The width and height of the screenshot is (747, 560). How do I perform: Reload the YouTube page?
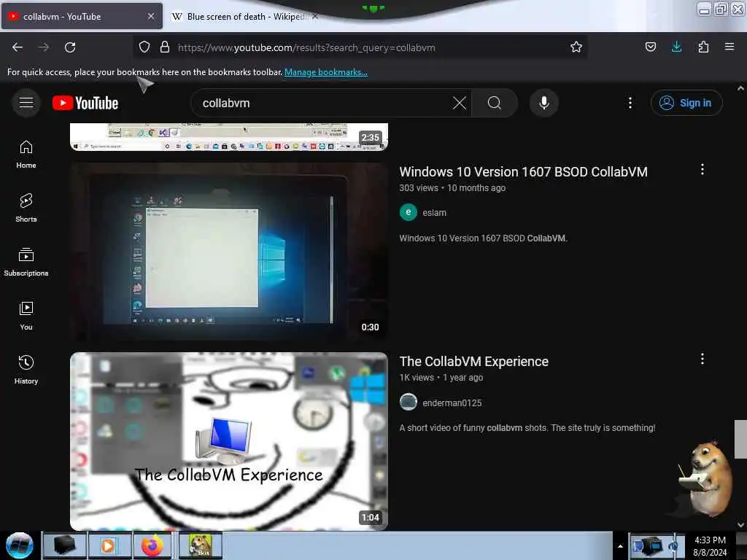pos(70,47)
